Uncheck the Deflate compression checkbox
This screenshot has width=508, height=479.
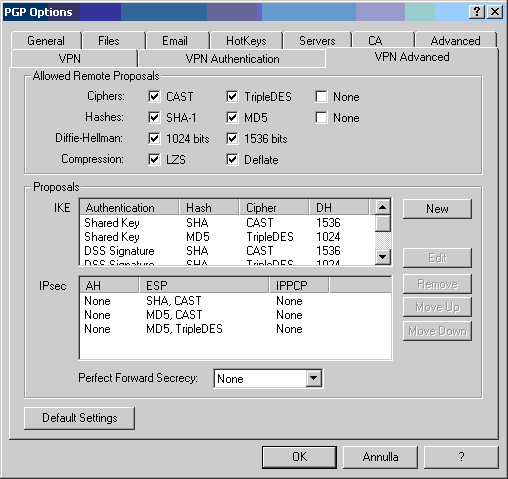tap(232, 160)
